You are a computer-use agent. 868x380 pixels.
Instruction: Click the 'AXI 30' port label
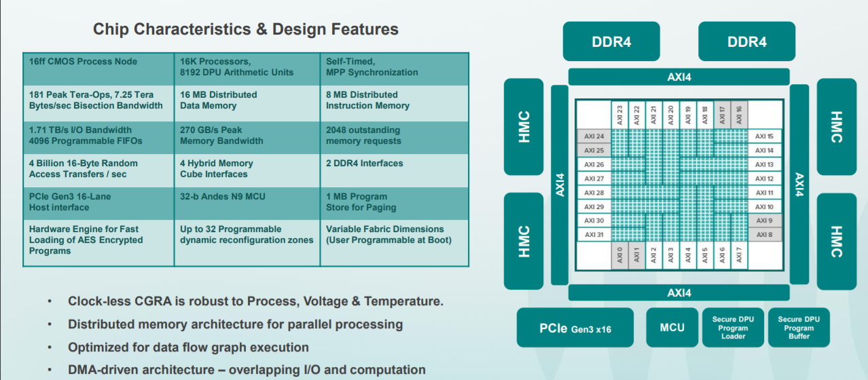[x=594, y=221]
